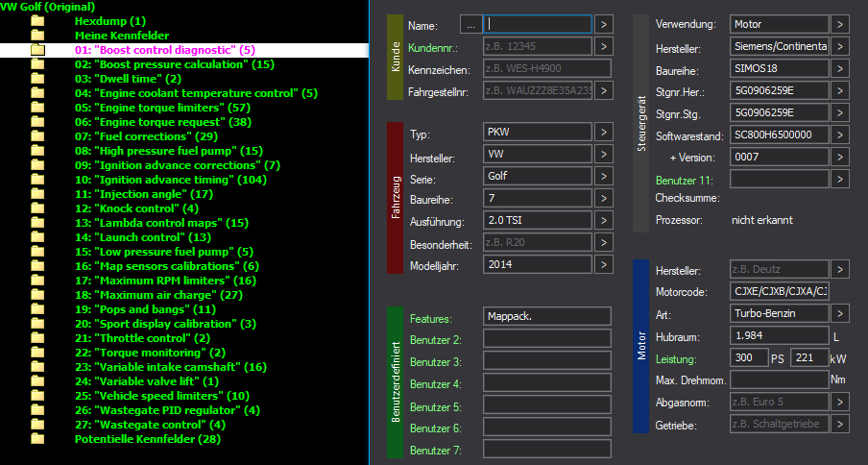Click folder icon for 14 Launch control
Screen dimensions: 868x465
[37, 237]
